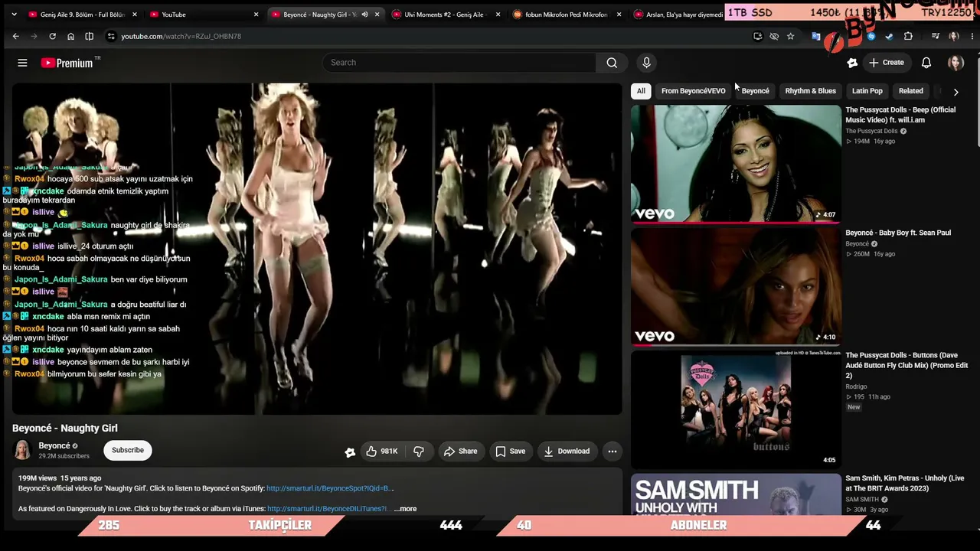Open YouTube notifications bell
Image resolution: width=980 pixels, height=551 pixels.
(x=926, y=63)
